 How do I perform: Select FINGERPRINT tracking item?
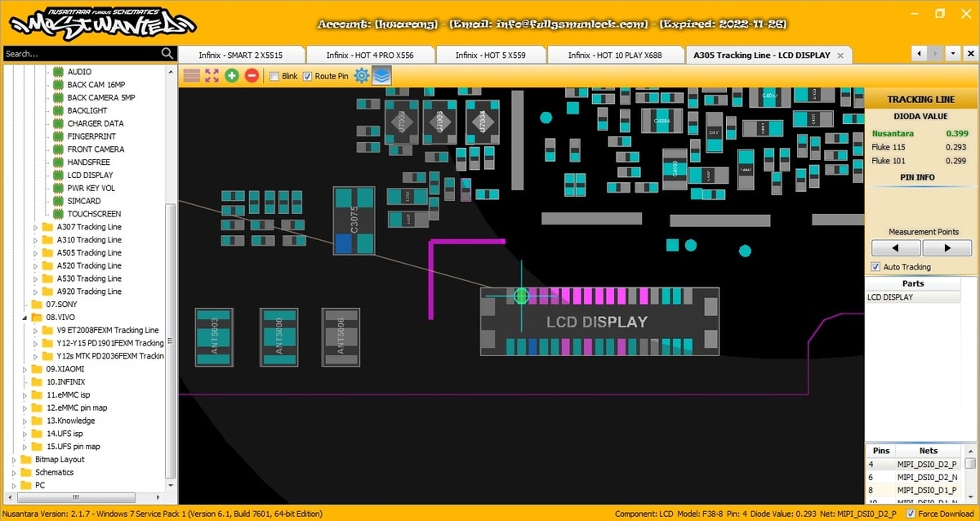point(91,136)
